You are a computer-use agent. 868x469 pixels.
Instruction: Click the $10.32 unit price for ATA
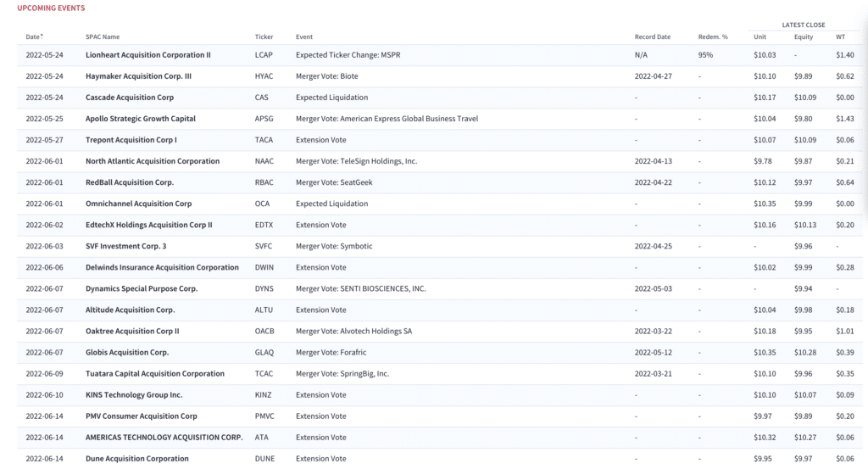[x=765, y=437]
